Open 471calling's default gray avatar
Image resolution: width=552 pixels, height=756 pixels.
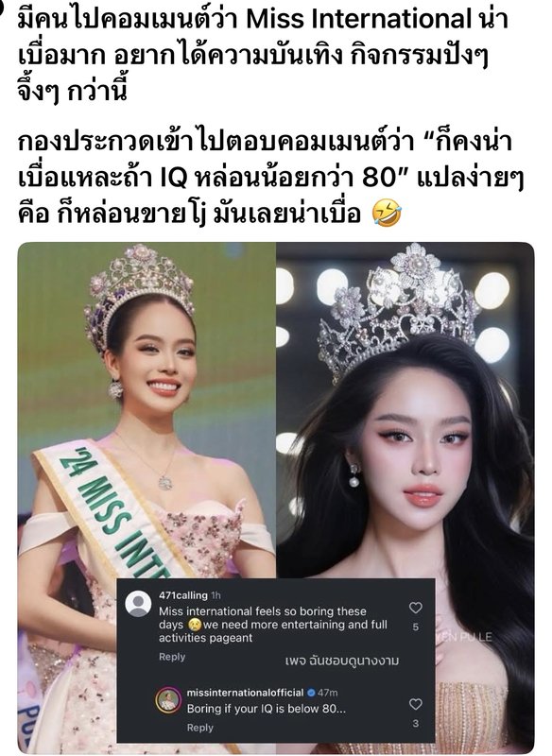[x=138, y=603]
